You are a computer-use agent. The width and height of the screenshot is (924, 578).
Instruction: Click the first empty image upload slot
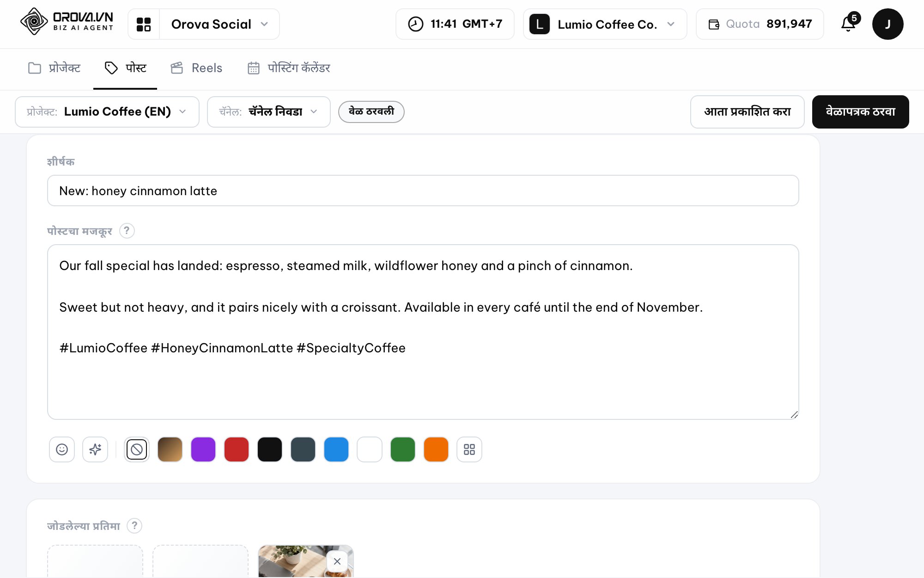tap(95, 561)
